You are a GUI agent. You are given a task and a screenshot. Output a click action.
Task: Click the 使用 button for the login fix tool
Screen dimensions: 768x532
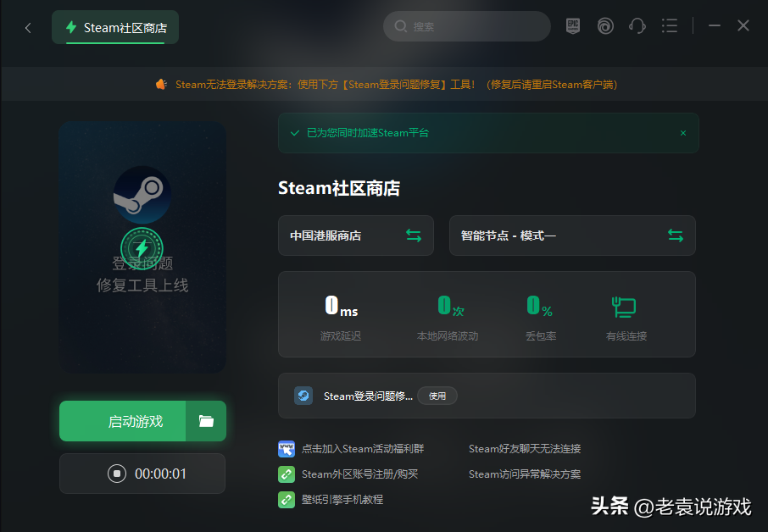click(x=437, y=396)
